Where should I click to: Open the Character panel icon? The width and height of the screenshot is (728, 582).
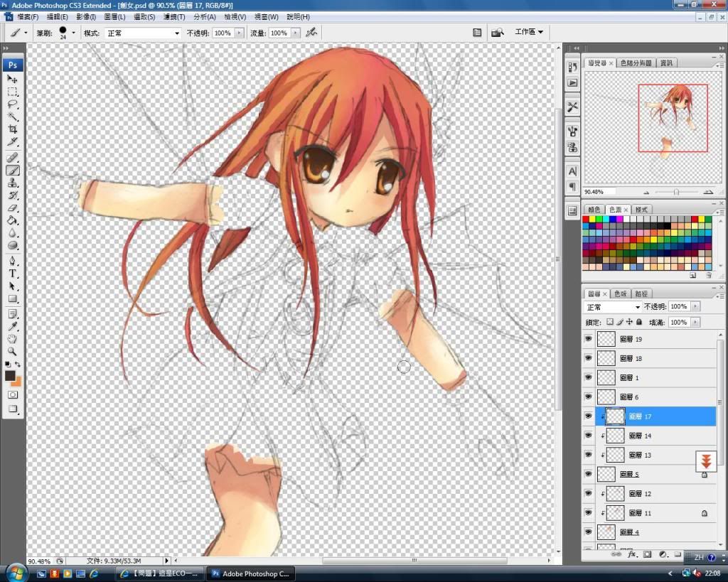572,171
